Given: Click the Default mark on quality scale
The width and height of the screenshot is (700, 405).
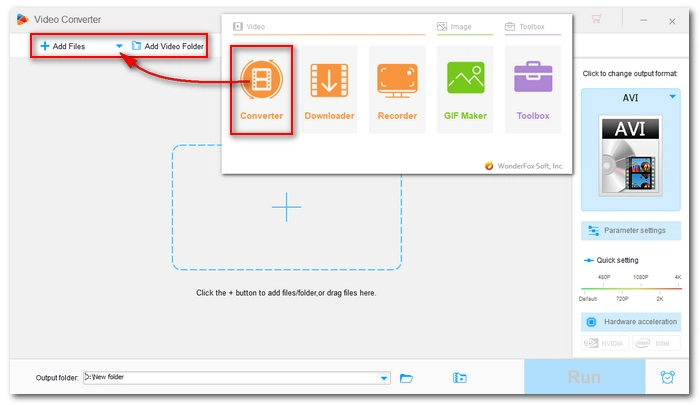Looking at the screenshot, I should click(588, 299).
